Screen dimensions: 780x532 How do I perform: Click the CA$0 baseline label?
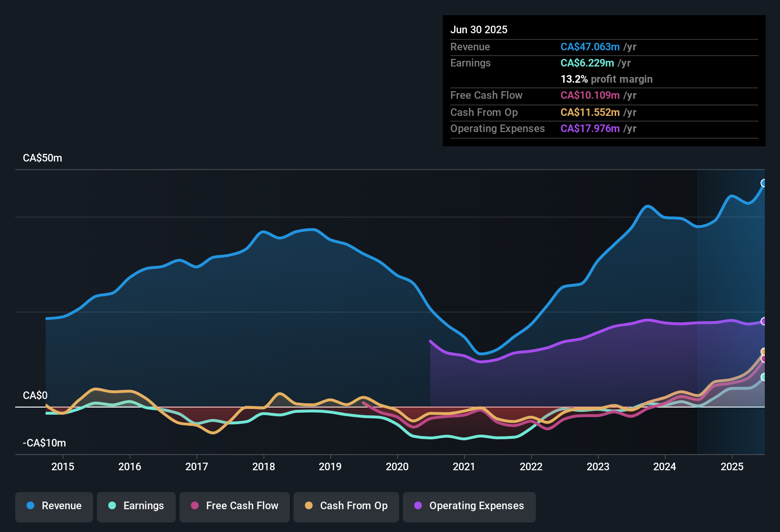click(x=36, y=395)
